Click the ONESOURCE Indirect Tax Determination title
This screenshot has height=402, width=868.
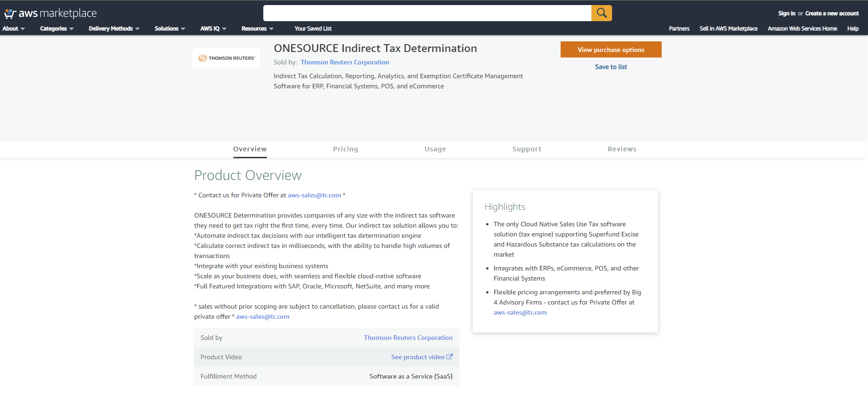375,48
